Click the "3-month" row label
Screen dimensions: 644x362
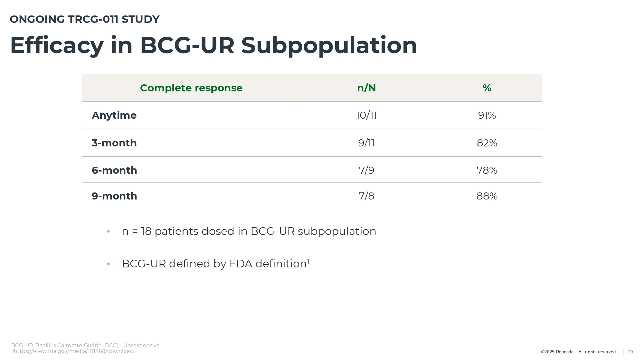114,143
